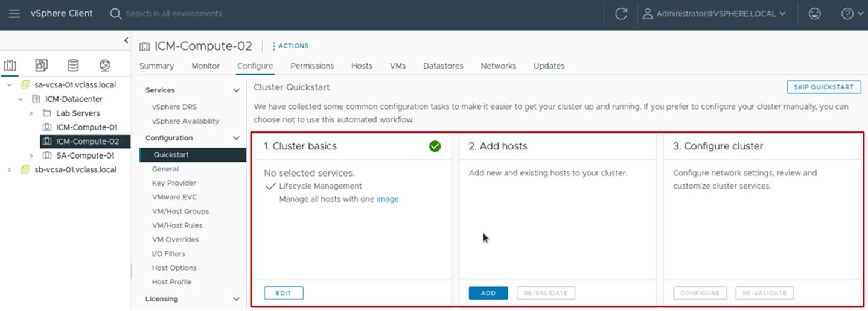Image resolution: width=868 pixels, height=311 pixels.
Task: Click the SKIP QUICKSTART button
Action: [x=823, y=87]
